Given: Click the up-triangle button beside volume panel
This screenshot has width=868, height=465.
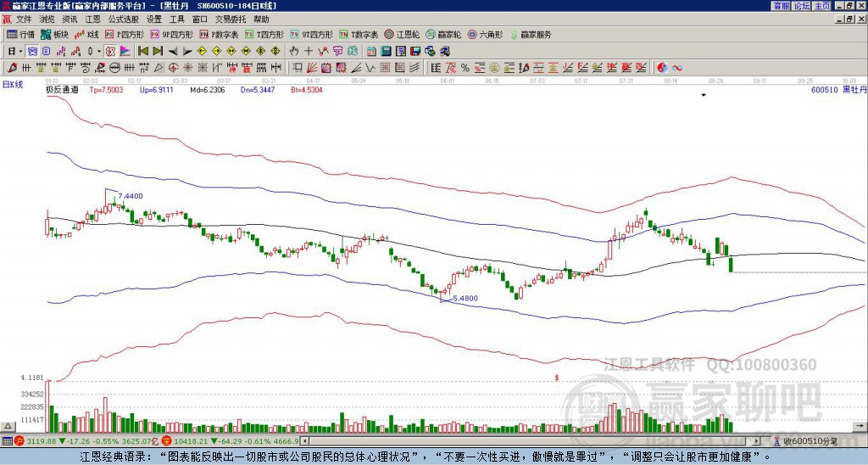Looking at the screenshot, I should (x=8, y=426).
